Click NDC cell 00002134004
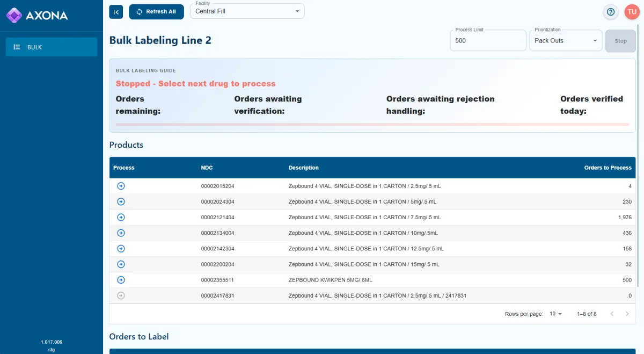The width and height of the screenshot is (644, 354). tap(217, 233)
